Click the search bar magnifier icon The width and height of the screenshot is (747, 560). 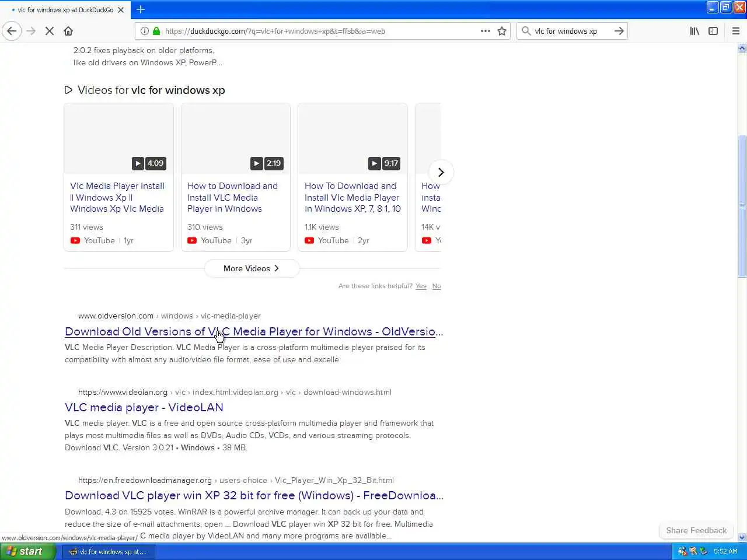click(526, 31)
